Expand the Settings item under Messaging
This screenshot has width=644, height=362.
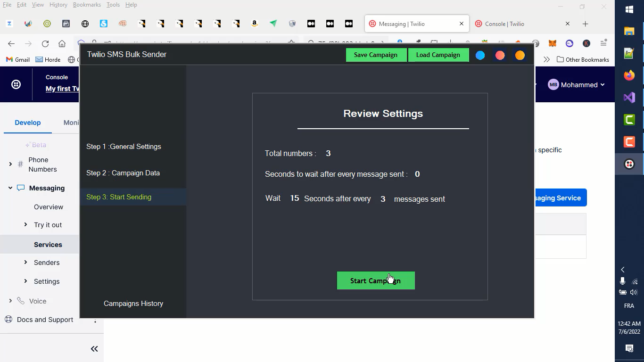coord(25,281)
